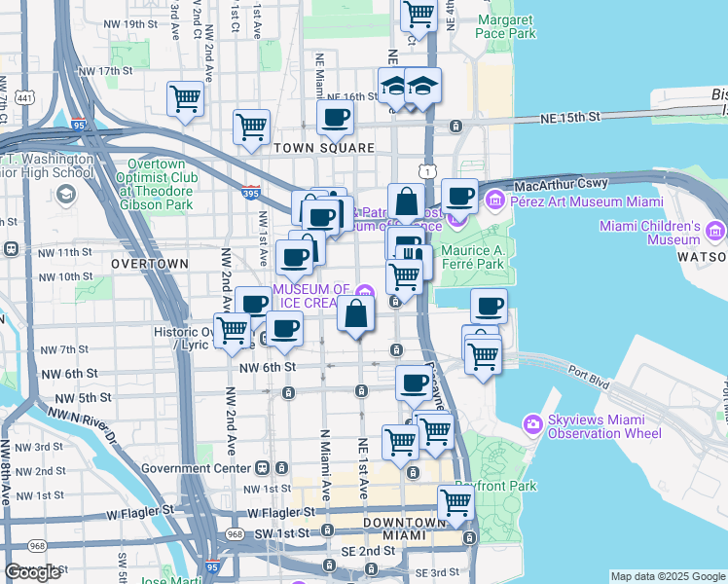728x584 pixels.
Task: Click the TOWN SQUARE neighborhood label
Action: point(324,148)
